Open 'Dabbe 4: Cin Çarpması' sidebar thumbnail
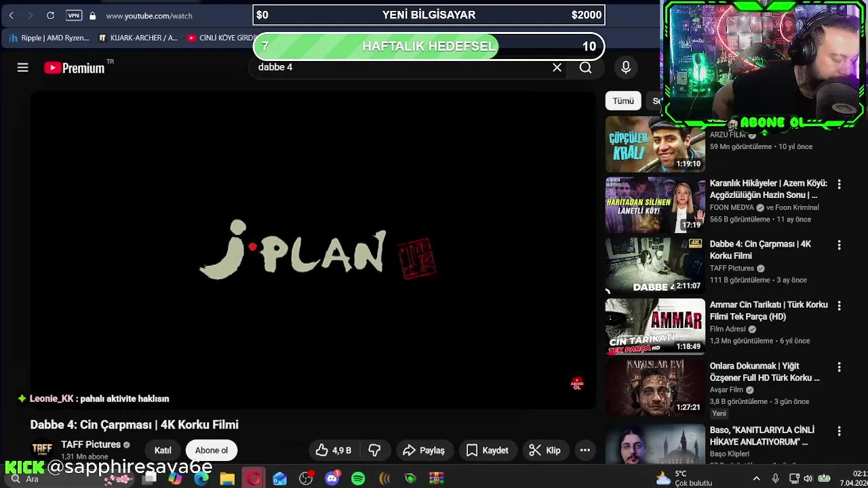This screenshot has width=868, height=488. click(x=655, y=266)
